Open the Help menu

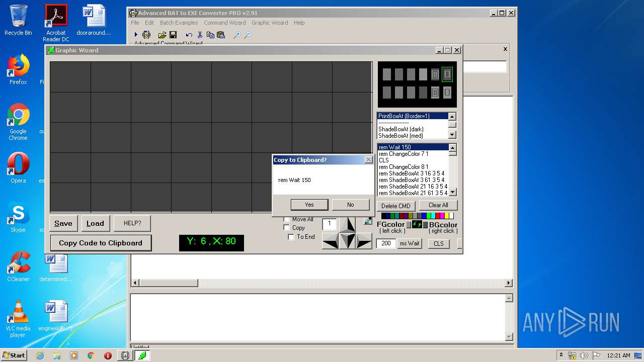(299, 23)
